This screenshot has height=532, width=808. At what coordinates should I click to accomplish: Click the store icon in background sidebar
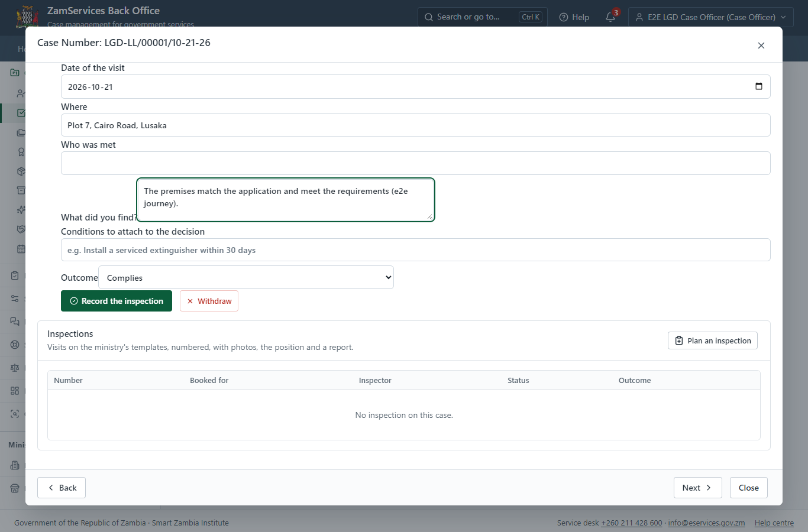tap(15, 488)
